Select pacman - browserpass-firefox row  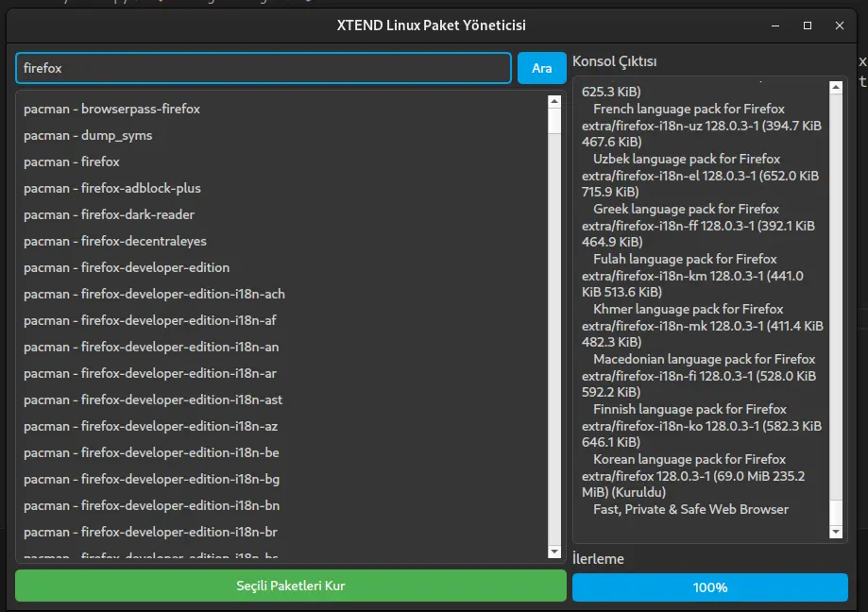pyautogui.click(x=282, y=109)
